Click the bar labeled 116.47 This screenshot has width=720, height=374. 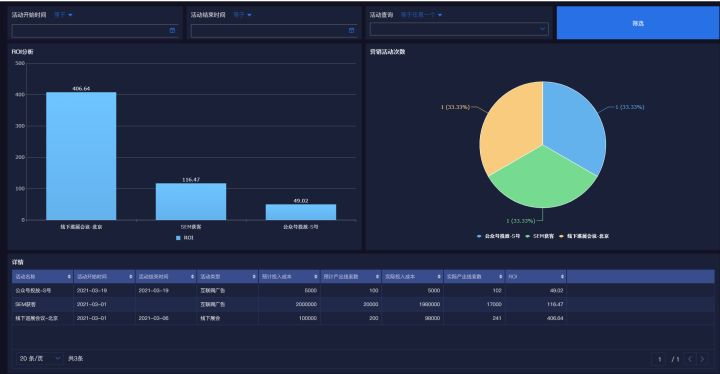pyautogui.click(x=191, y=202)
